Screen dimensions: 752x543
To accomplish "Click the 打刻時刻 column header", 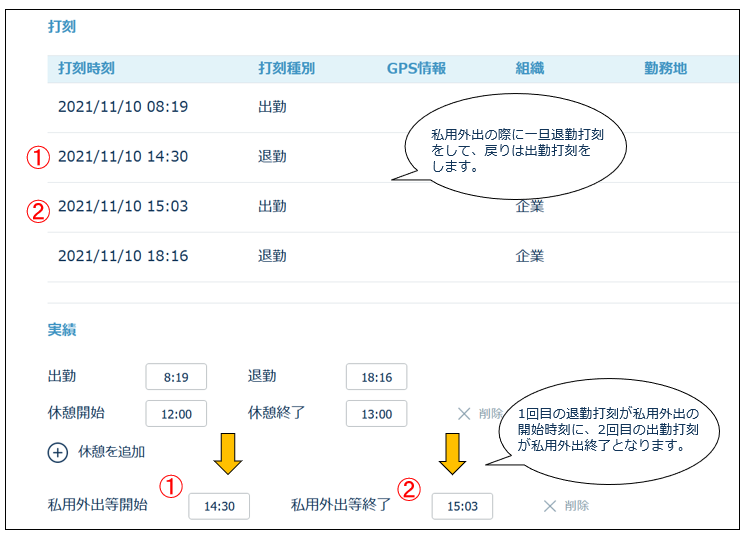I will tap(86, 68).
